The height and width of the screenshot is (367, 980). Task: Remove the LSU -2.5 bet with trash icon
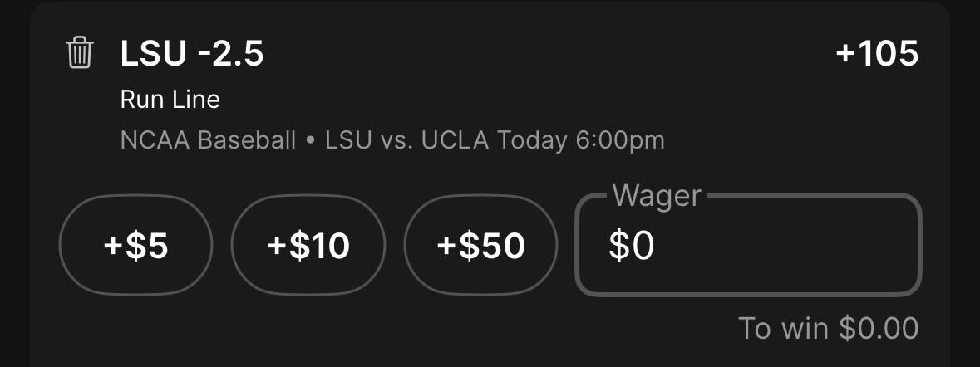(x=79, y=52)
